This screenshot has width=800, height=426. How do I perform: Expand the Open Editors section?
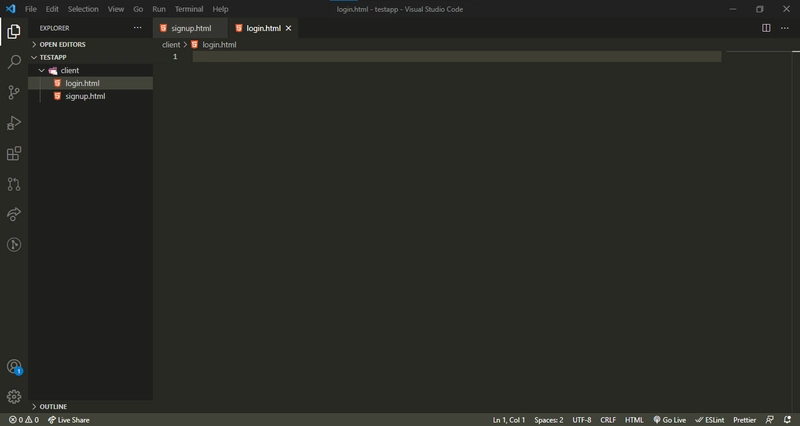coord(90,44)
